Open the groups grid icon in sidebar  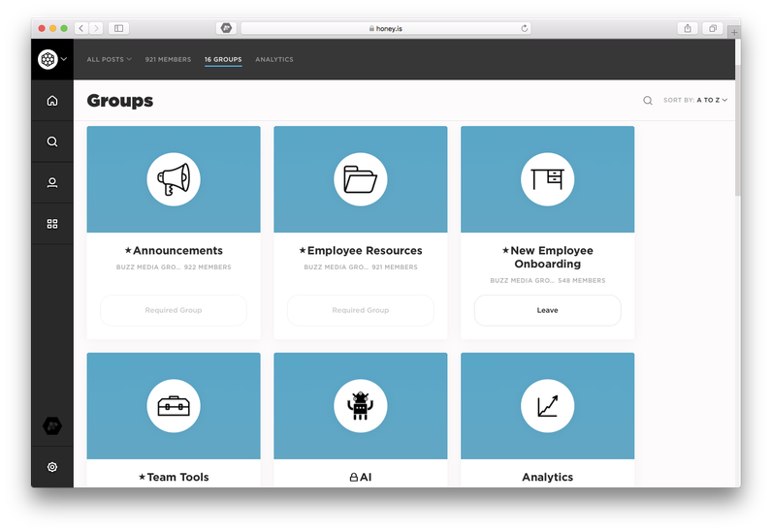click(x=52, y=224)
